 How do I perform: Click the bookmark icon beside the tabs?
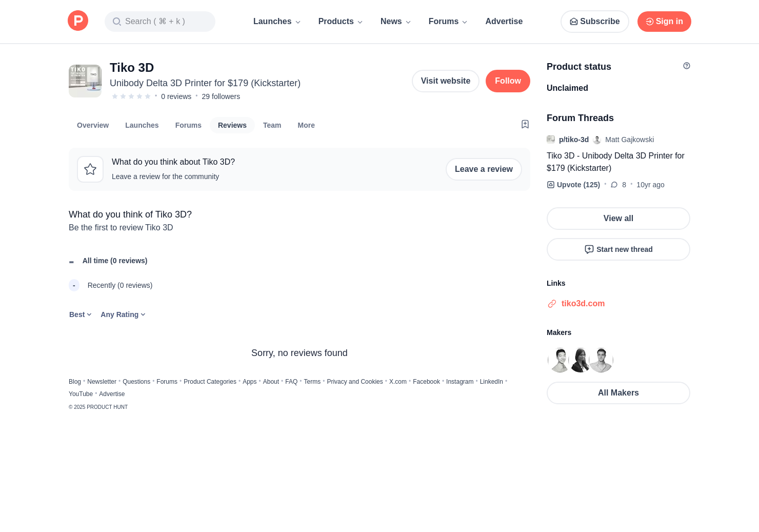coord(525,124)
